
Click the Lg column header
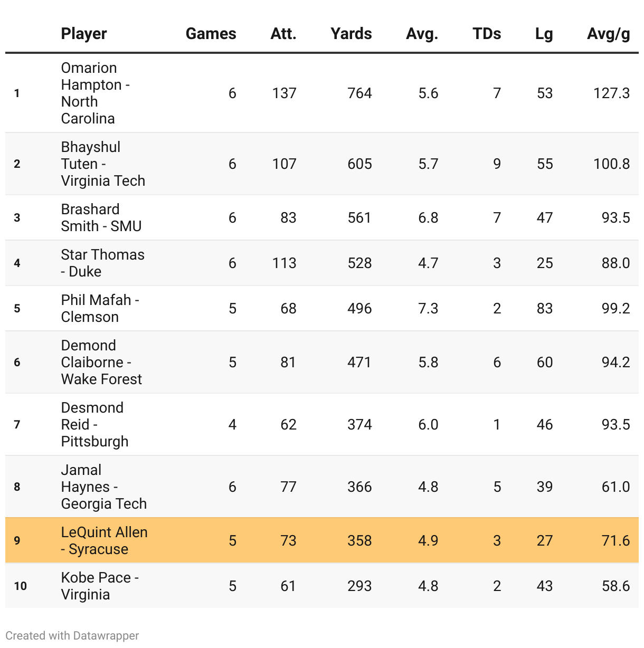pos(544,34)
